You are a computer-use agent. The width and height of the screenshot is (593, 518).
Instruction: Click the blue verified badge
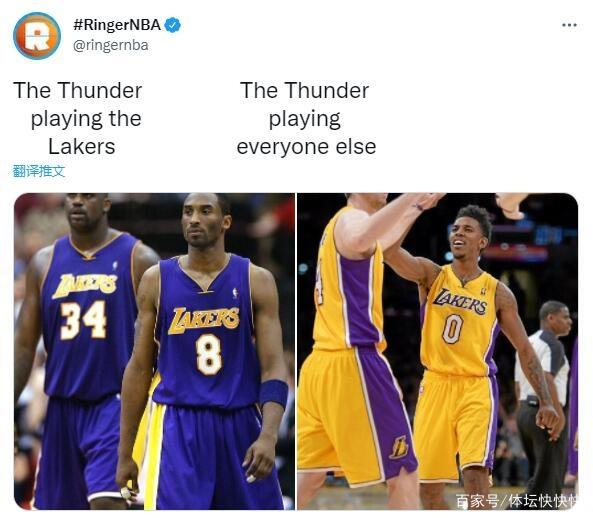[x=173, y=25]
